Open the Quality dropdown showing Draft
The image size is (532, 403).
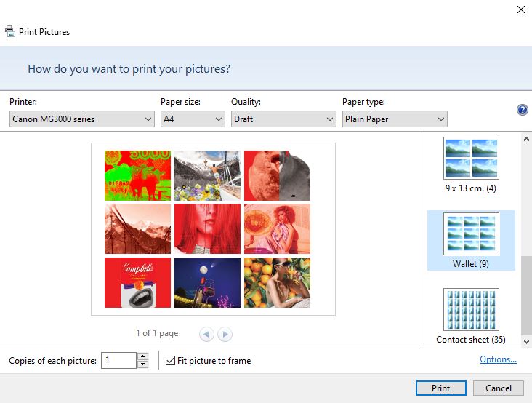283,119
